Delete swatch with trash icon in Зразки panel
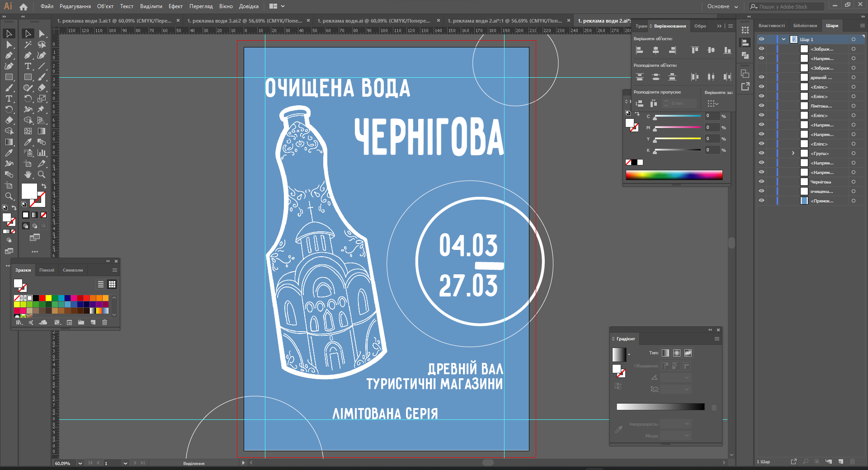Screen dimensions: 868x470 coord(104,322)
